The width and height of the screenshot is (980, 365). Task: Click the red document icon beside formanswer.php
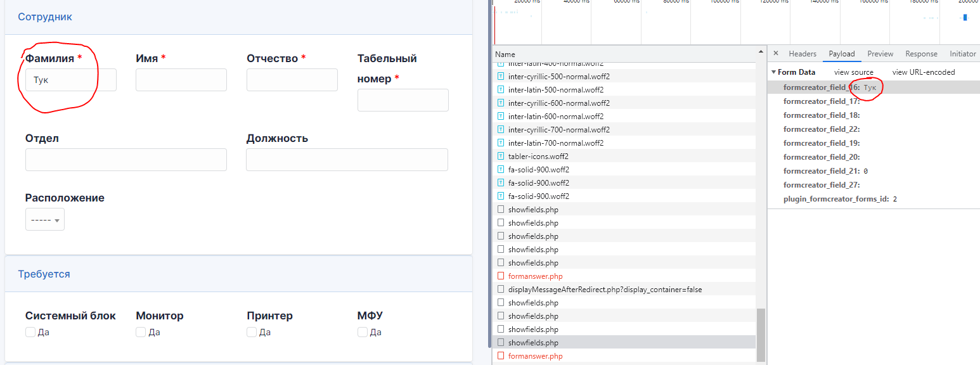point(501,276)
